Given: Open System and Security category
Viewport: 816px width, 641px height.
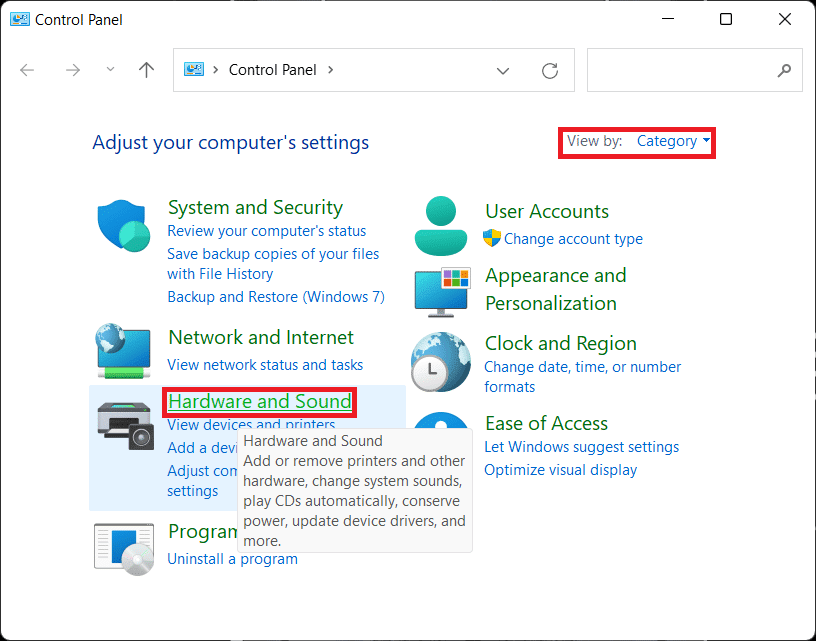Looking at the screenshot, I should click(x=256, y=208).
